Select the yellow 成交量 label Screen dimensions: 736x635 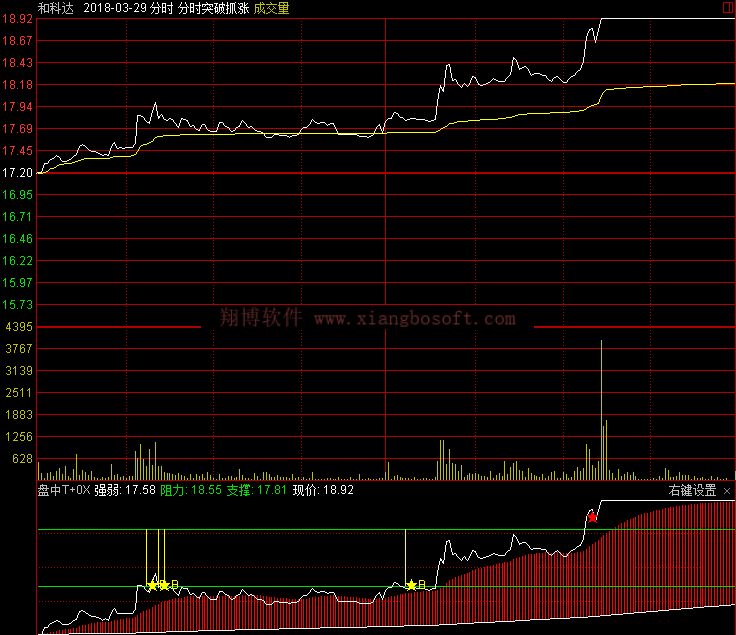click(x=272, y=8)
